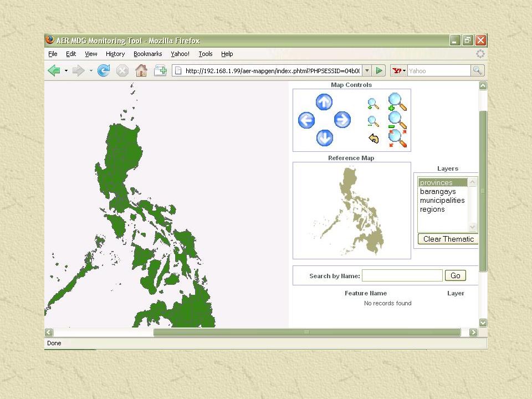532x399 pixels.
Task: Click the yellow undo arrow in Map Controls
Action: click(x=374, y=139)
